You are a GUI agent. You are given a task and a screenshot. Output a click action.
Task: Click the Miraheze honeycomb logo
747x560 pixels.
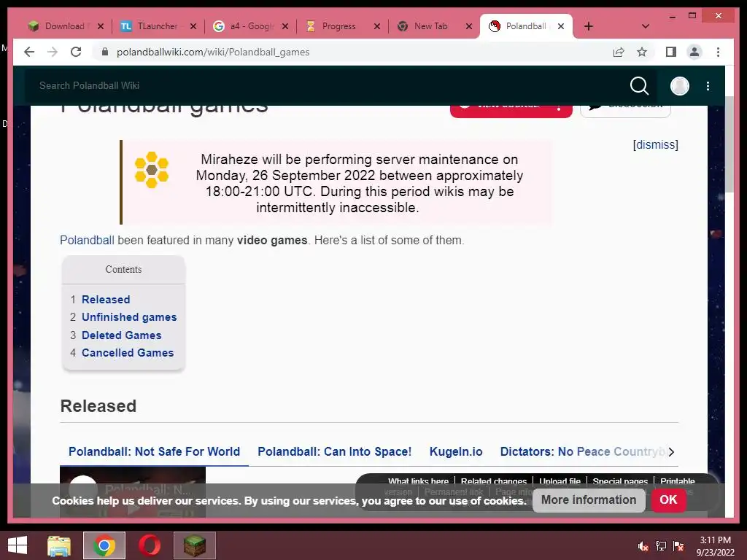pyautogui.click(x=152, y=169)
